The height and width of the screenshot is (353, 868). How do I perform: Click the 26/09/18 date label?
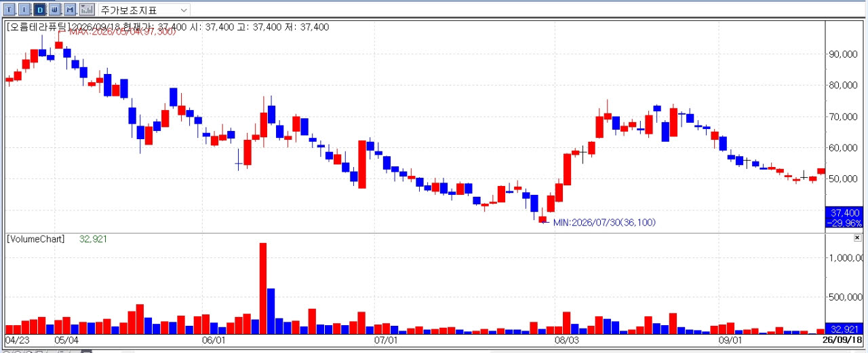click(843, 339)
